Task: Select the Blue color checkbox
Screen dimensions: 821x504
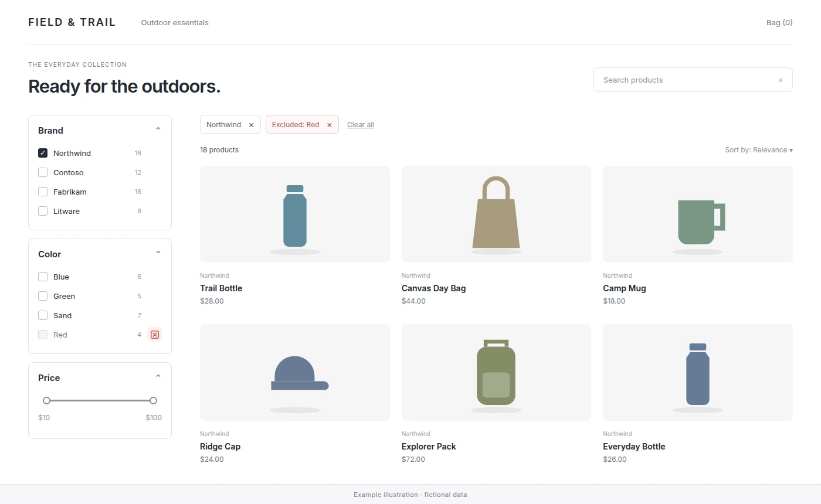Action: coord(43,277)
